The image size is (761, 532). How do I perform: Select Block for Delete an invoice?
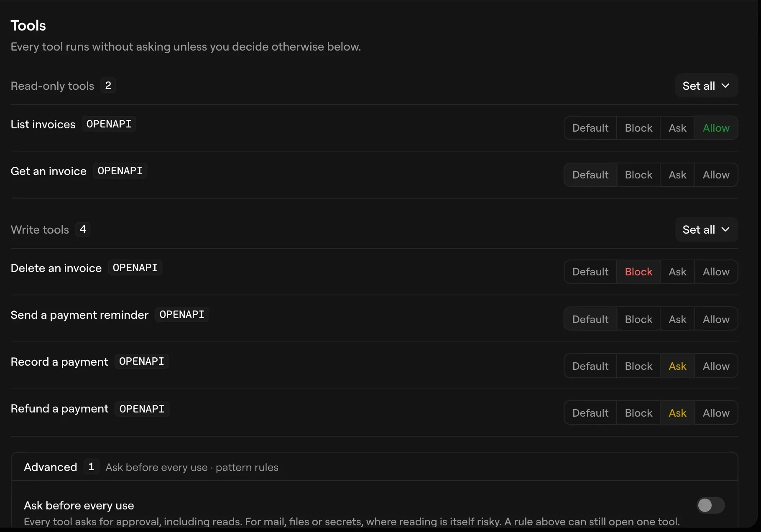click(638, 272)
